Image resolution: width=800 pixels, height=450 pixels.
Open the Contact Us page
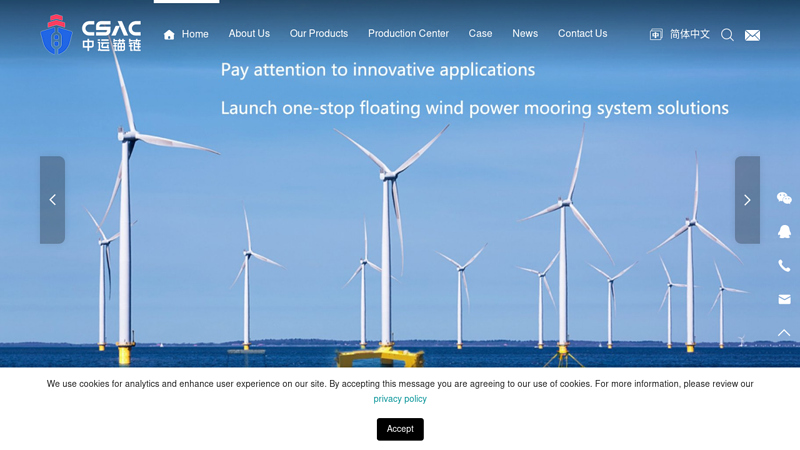click(x=582, y=34)
